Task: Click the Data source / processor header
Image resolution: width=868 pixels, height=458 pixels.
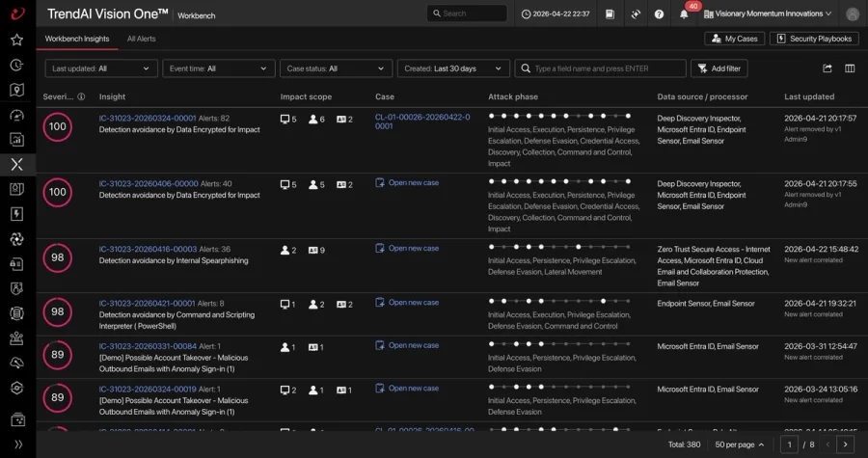Action: (702, 96)
